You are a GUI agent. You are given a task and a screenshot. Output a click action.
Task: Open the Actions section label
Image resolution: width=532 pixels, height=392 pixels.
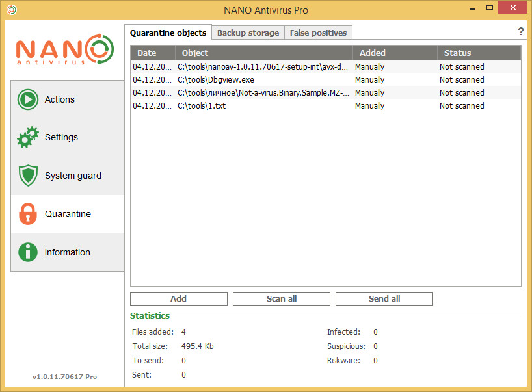coord(60,99)
